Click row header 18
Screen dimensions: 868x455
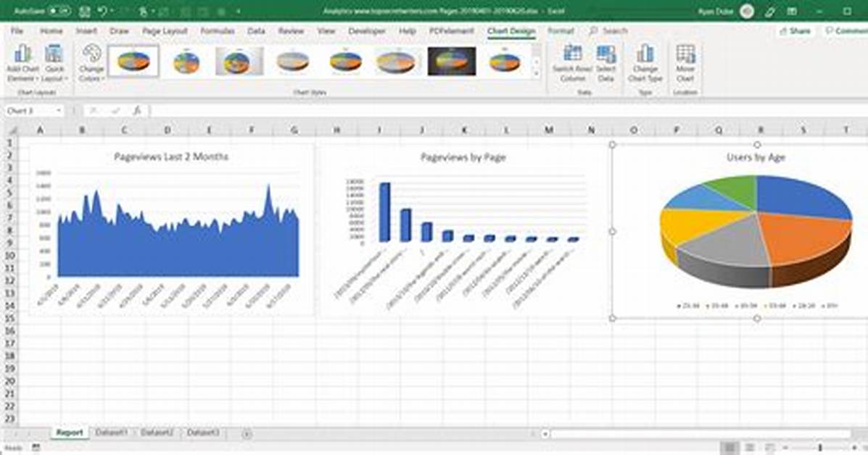9,356
